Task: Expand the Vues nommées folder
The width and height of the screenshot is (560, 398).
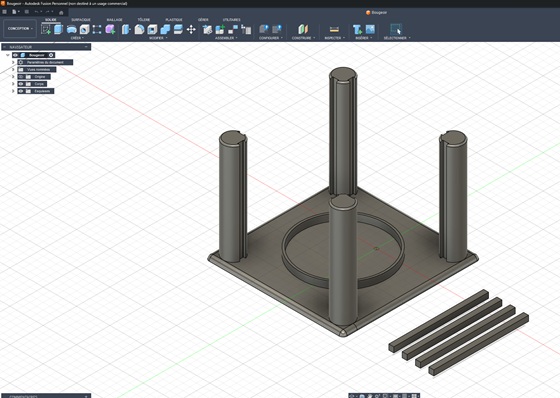Action: [13, 69]
